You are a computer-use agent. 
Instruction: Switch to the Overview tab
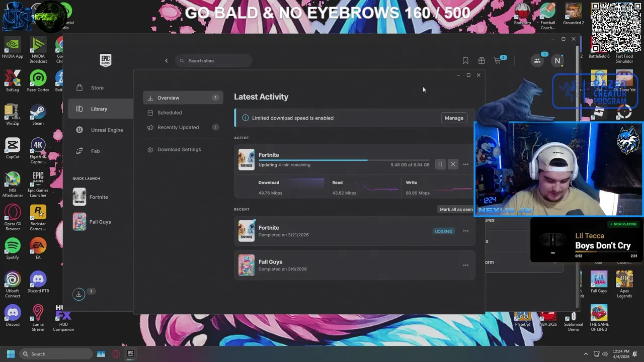coord(183,98)
